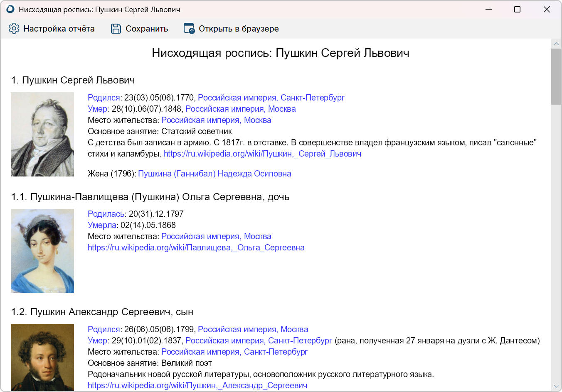Screen dimensions: 562x392
Task: Open Wikipedia link Пушкин,_Александр_Сергеевич
Action: (197, 385)
